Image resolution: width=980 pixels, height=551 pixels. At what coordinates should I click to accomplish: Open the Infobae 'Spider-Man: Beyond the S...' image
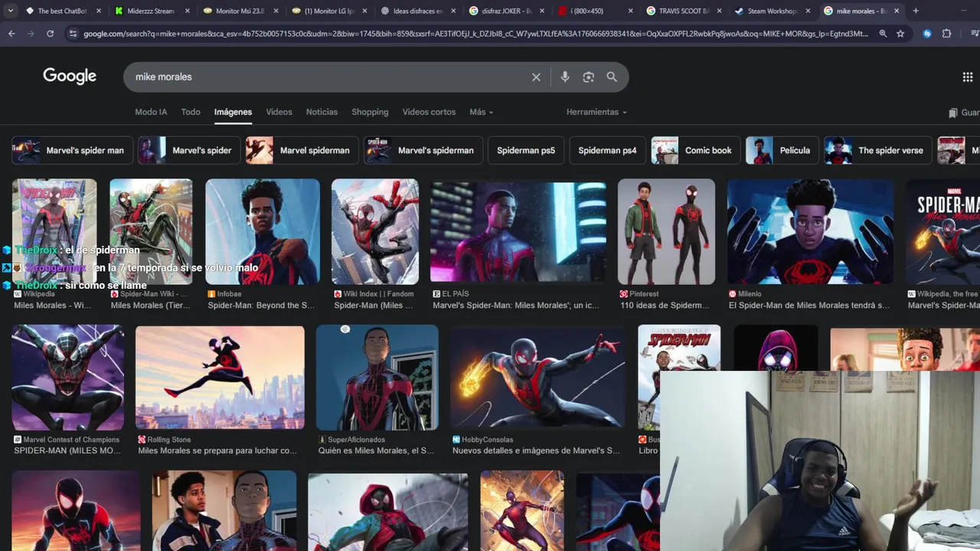point(263,231)
